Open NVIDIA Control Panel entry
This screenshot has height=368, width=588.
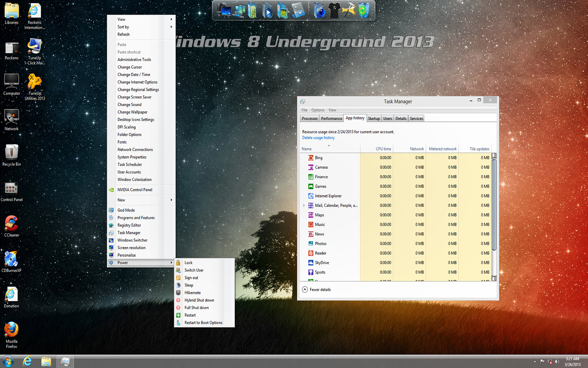[141, 190]
